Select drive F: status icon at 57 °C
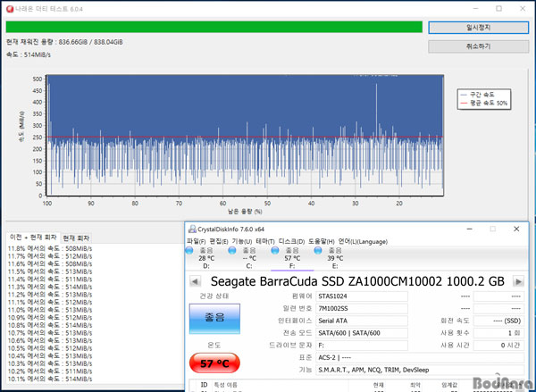The width and height of the screenshot is (536, 392). point(275,251)
